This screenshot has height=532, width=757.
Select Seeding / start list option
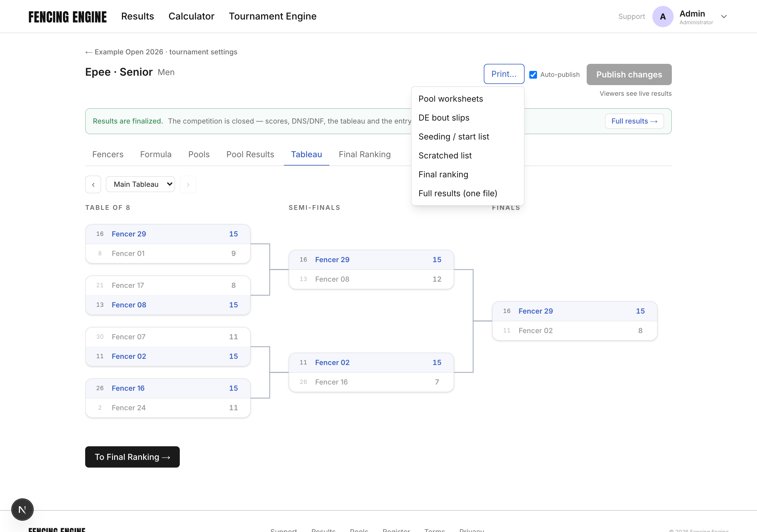point(468,137)
